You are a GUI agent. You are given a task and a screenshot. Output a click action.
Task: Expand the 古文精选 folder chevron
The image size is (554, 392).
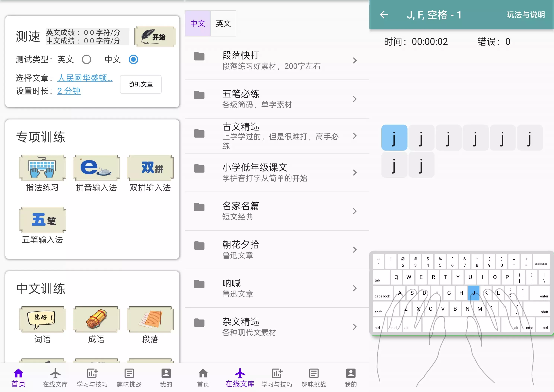354,136
